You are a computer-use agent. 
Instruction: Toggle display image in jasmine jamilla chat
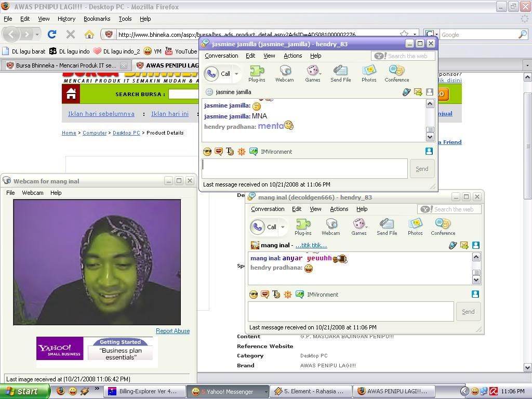click(x=429, y=151)
